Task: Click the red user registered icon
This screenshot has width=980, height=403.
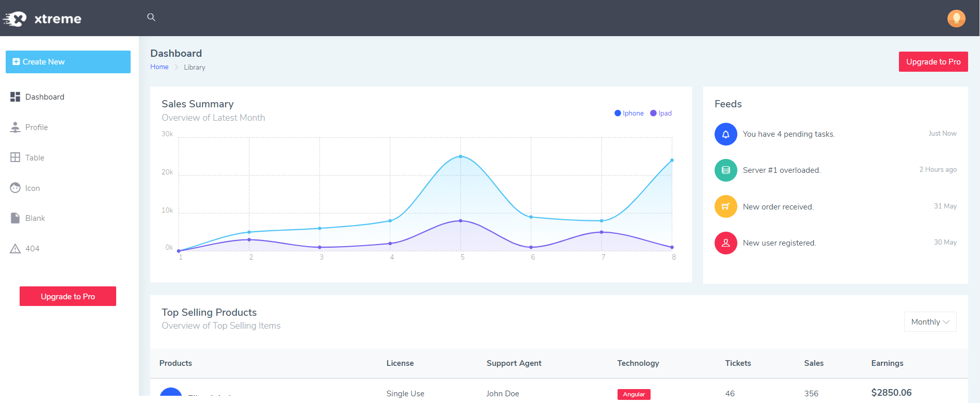Action: click(725, 243)
